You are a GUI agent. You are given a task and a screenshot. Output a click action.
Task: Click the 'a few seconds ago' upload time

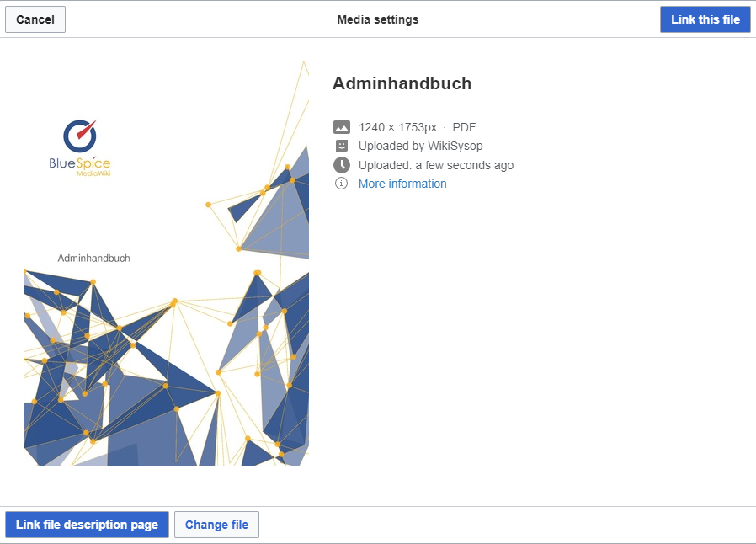(x=464, y=165)
